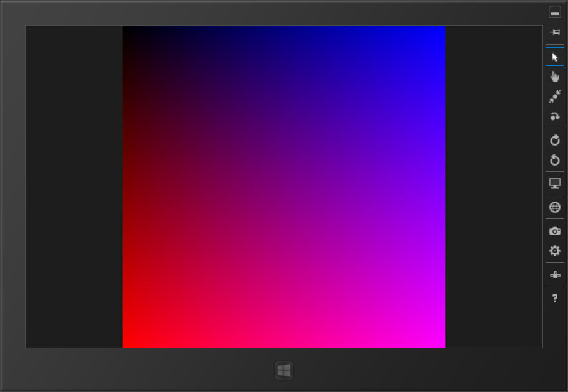Image resolution: width=568 pixels, height=392 pixels.
Task: Minimize the simulator window
Action: [554, 12]
